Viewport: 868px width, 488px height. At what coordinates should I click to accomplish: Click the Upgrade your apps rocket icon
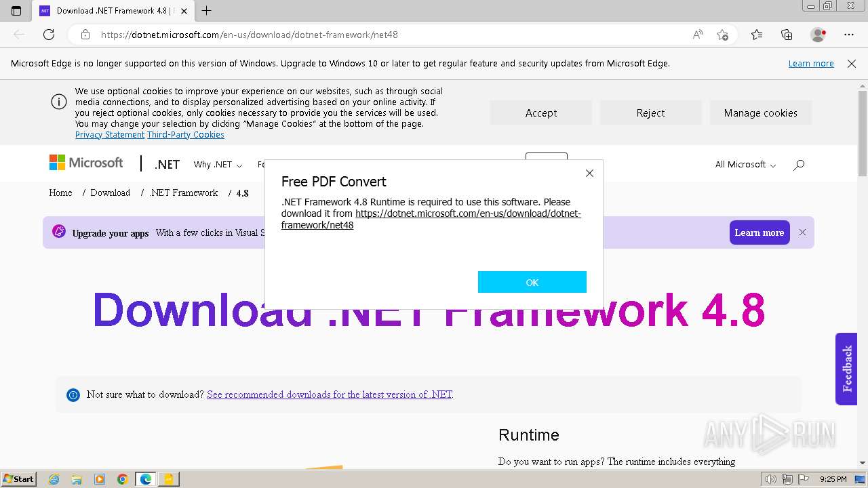59,232
